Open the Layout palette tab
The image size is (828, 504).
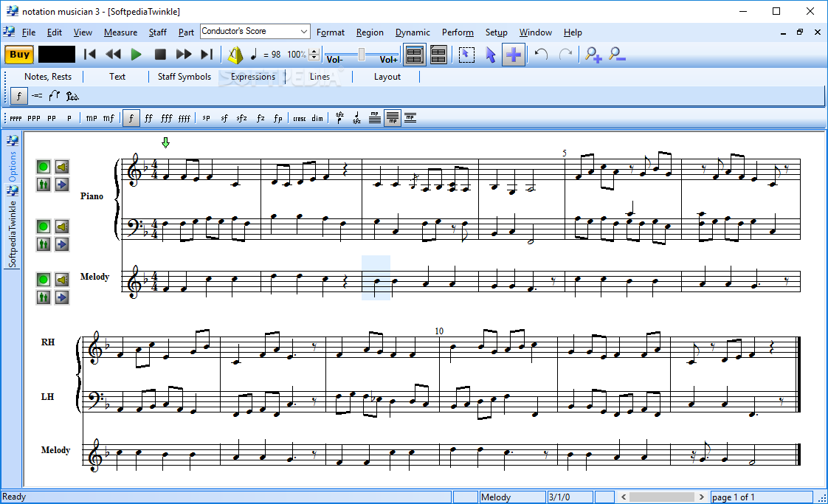click(387, 77)
